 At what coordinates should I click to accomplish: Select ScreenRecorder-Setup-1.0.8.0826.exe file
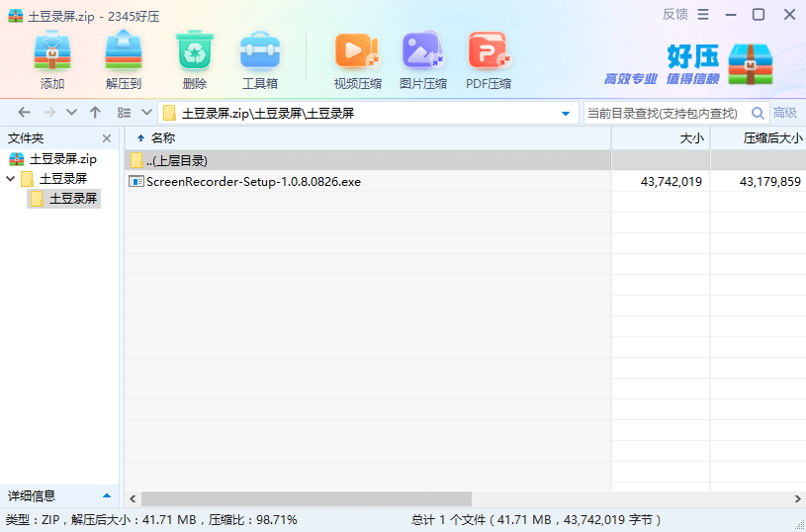253,181
